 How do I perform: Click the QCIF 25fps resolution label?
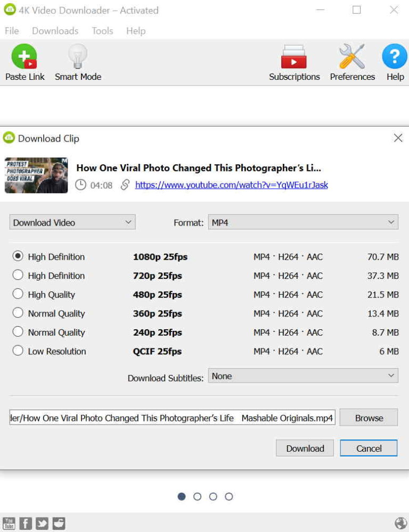(x=157, y=352)
